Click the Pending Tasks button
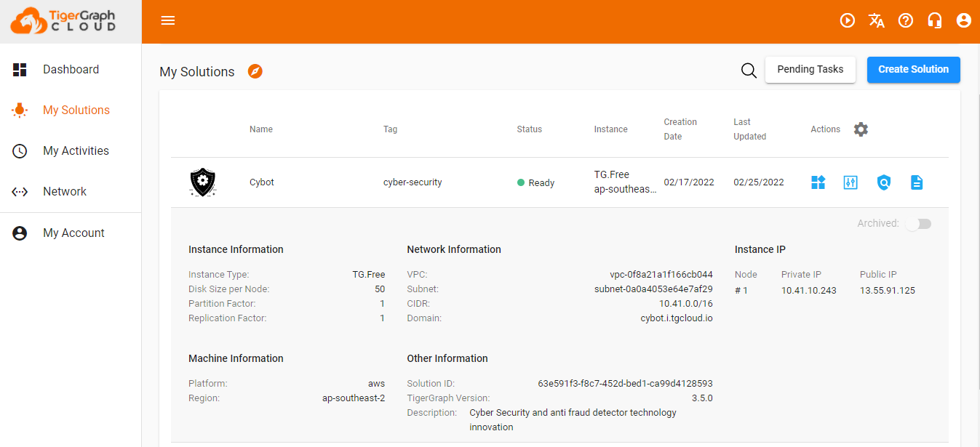This screenshot has height=447, width=980. 810,70
